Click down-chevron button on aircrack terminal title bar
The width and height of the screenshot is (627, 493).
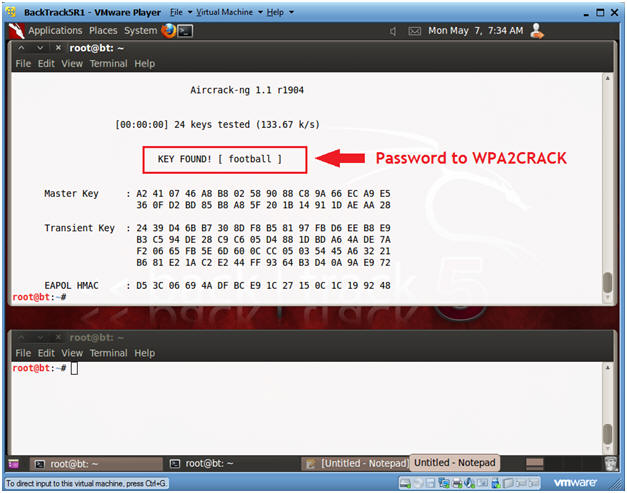[x=40, y=48]
